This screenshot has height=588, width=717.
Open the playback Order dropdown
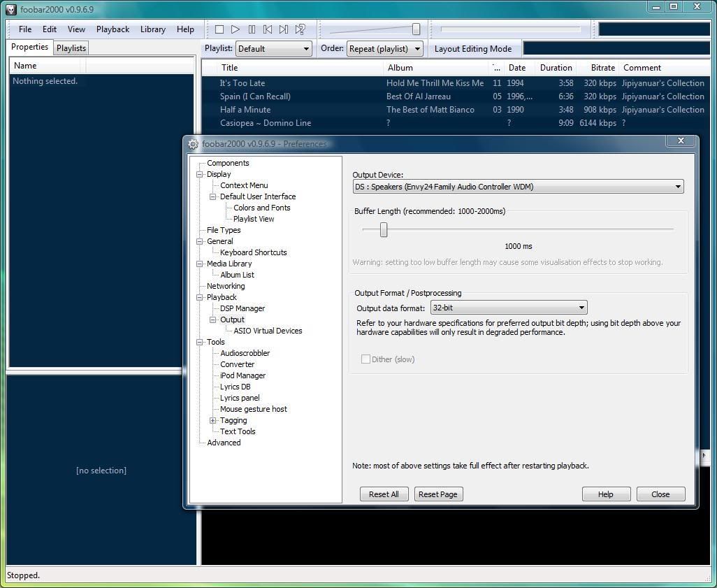[385, 49]
